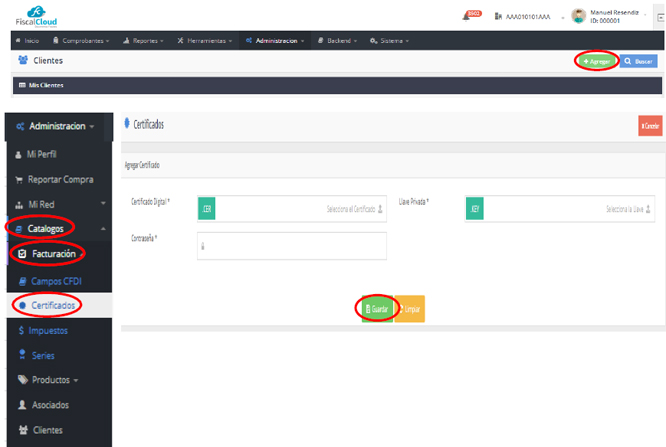Click the Mis Clientes table icon
The height and width of the screenshot is (447, 666).
tap(22, 85)
